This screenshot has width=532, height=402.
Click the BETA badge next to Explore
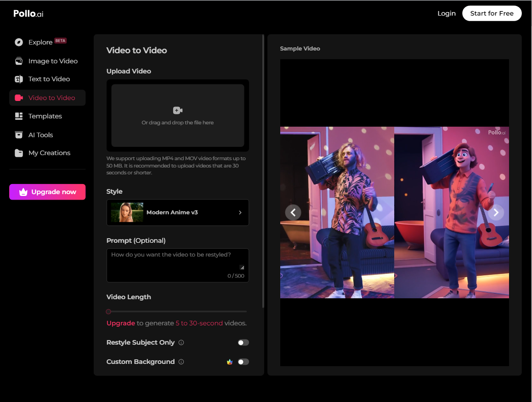click(x=60, y=41)
